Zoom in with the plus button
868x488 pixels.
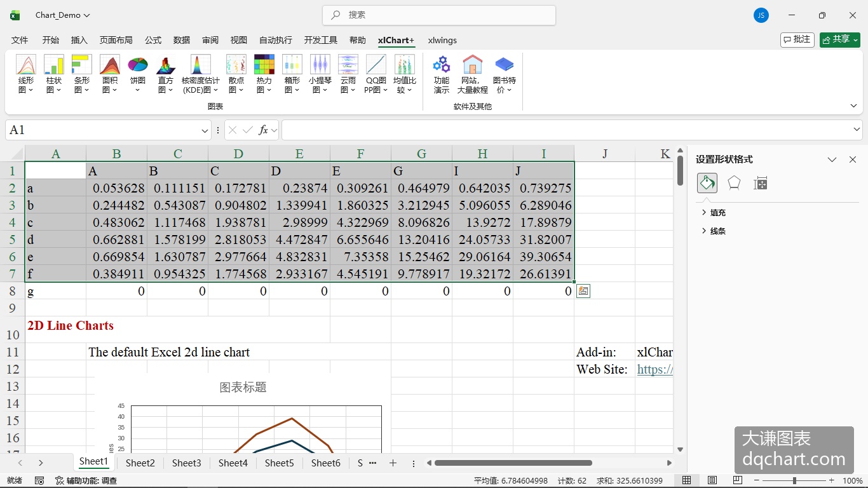coord(832,480)
